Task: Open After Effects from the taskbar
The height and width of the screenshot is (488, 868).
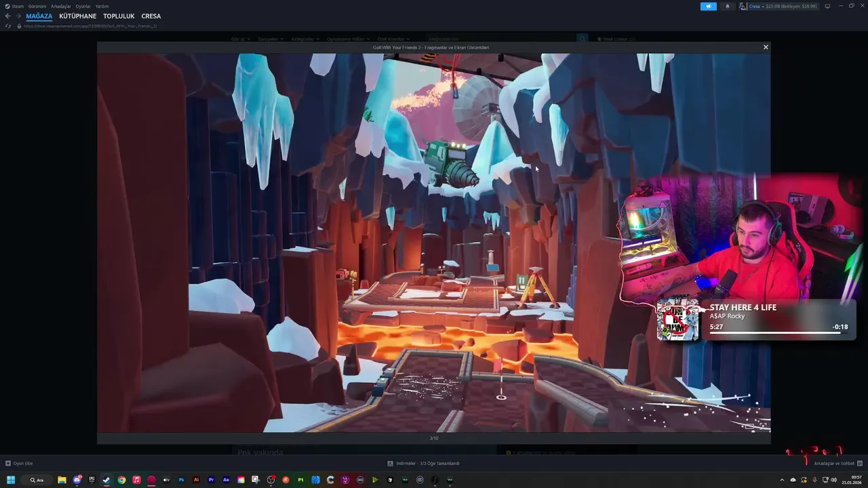Action: [x=226, y=480]
